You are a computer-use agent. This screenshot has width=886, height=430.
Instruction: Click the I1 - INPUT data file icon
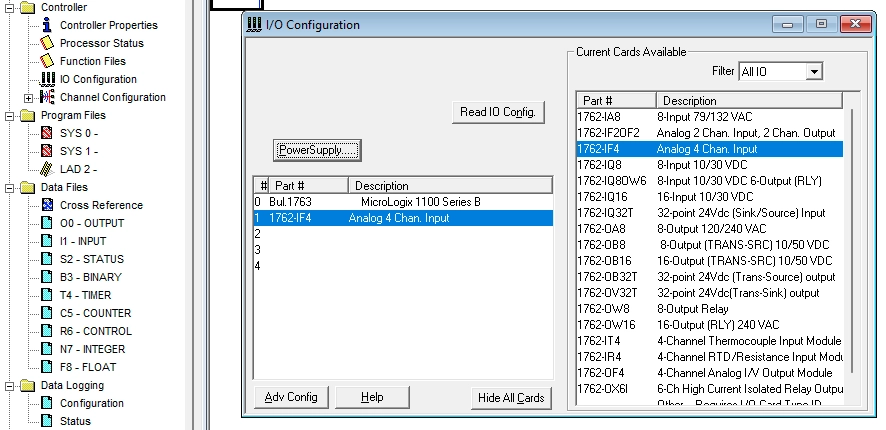tap(47, 241)
